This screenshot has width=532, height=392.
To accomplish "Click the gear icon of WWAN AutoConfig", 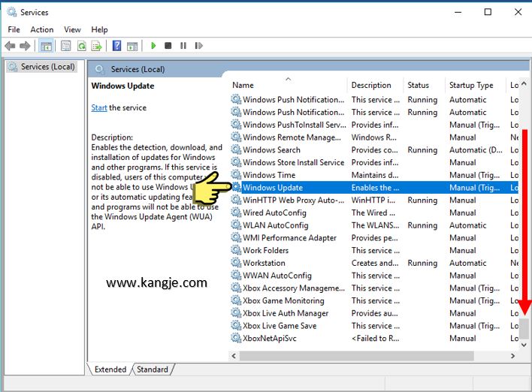I will click(236, 275).
